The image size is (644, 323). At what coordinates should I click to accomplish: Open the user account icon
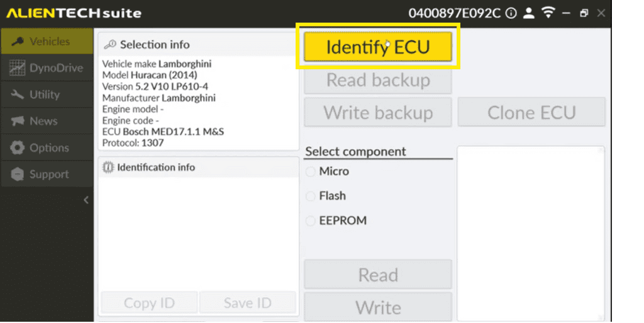pos(529,13)
